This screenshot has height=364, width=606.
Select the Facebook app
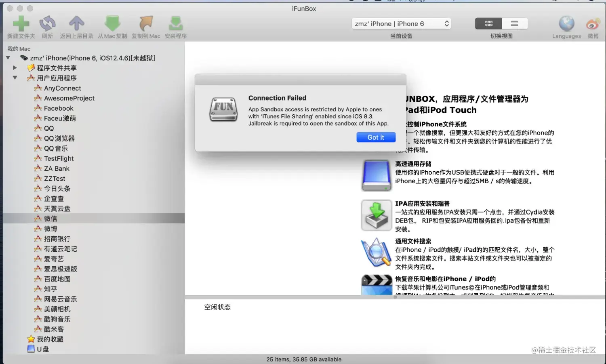[59, 108]
